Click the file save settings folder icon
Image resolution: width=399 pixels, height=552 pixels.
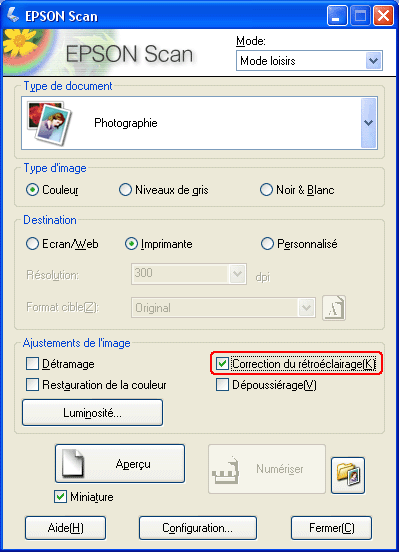coord(348,475)
